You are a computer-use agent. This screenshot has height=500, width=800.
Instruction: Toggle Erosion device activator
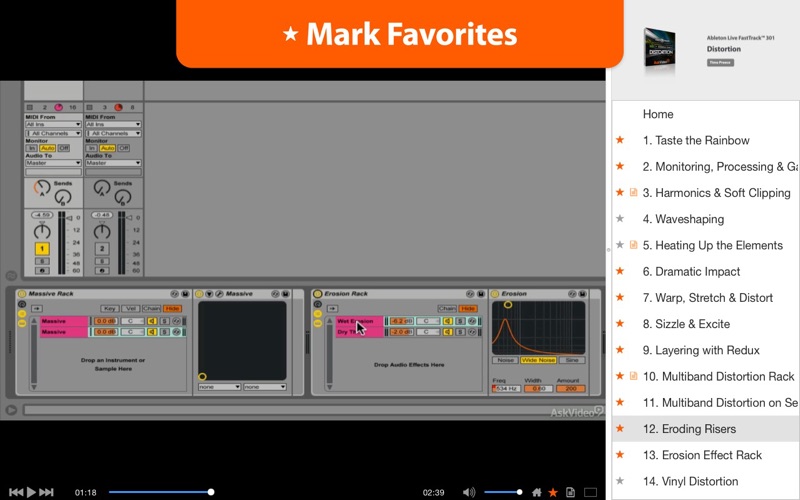point(494,294)
